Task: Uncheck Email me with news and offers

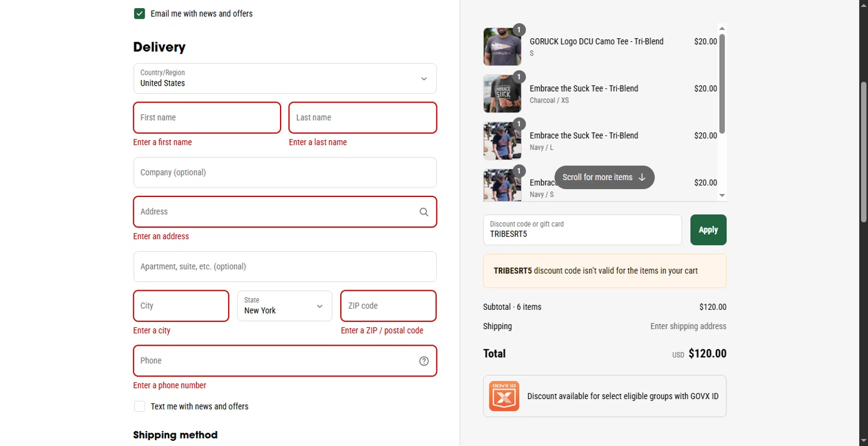Action: point(139,14)
